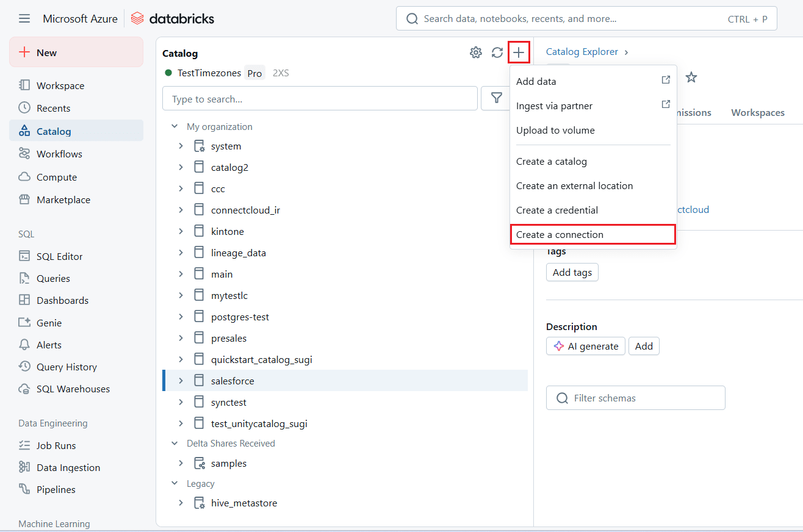Viewport: 803px width, 532px height.
Task: Favorite the catalog with star icon
Action: click(691, 77)
